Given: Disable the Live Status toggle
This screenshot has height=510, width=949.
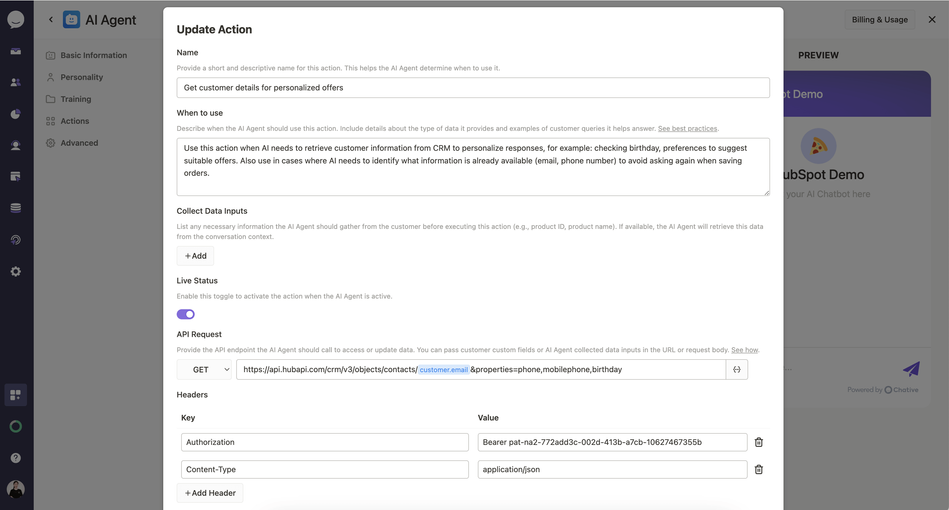Looking at the screenshot, I should coord(186,314).
